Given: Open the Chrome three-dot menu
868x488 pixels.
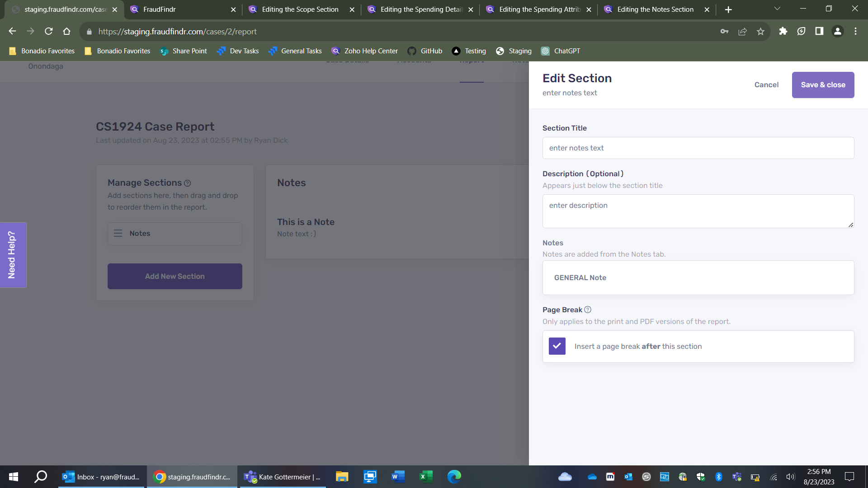Looking at the screenshot, I should pos(855,31).
